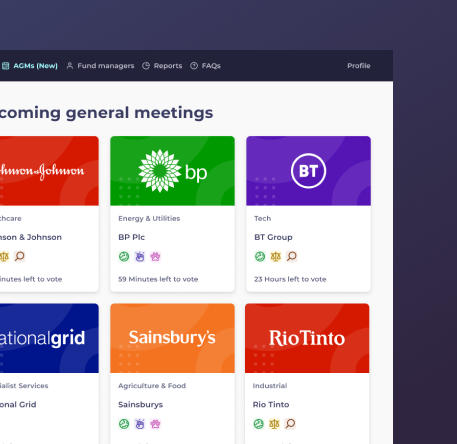Viewport: 457px width, 444px height.
Task: Click the magnifier icon on Johnson & Johnson card
Action: [x=20, y=256]
